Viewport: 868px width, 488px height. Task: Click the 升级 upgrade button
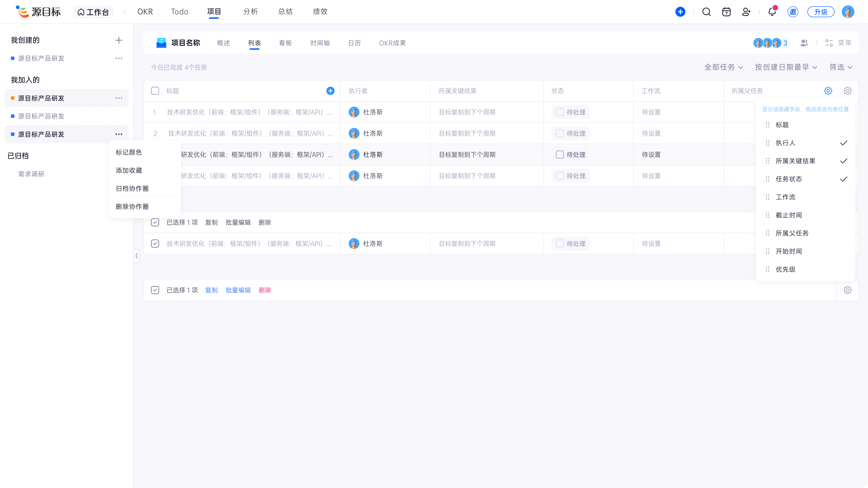click(x=821, y=12)
